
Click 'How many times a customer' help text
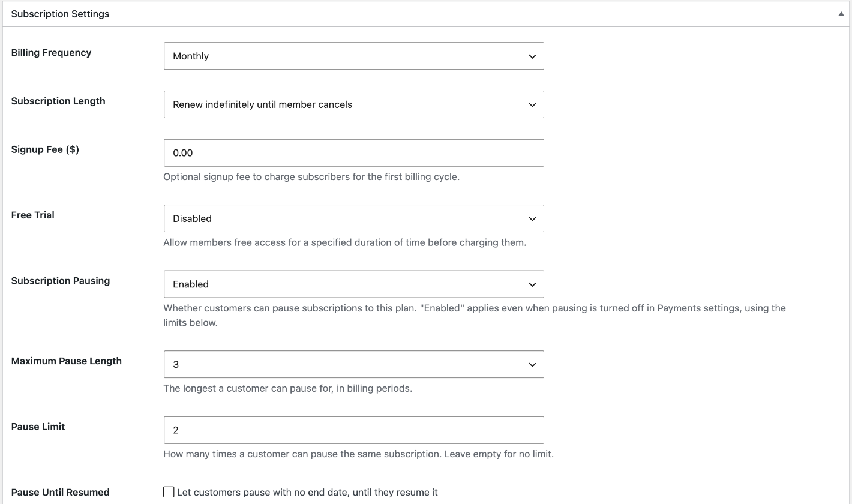[359, 454]
